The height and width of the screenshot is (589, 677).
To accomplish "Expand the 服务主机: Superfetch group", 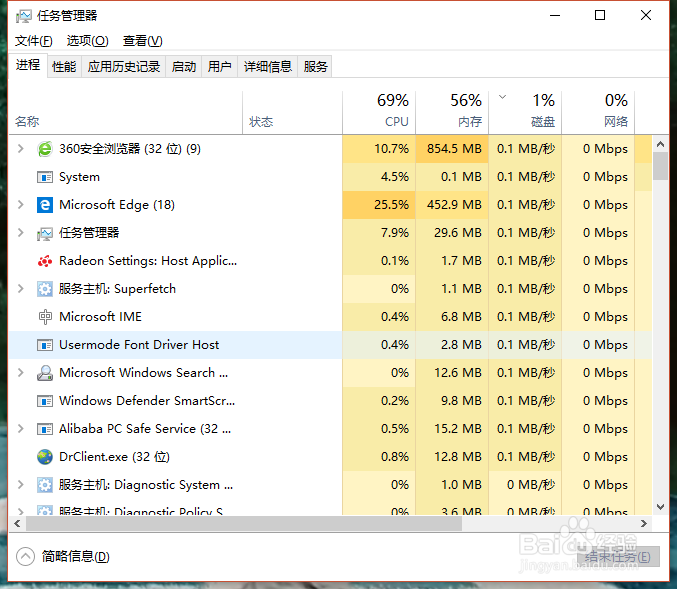I will (x=20, y=288).
